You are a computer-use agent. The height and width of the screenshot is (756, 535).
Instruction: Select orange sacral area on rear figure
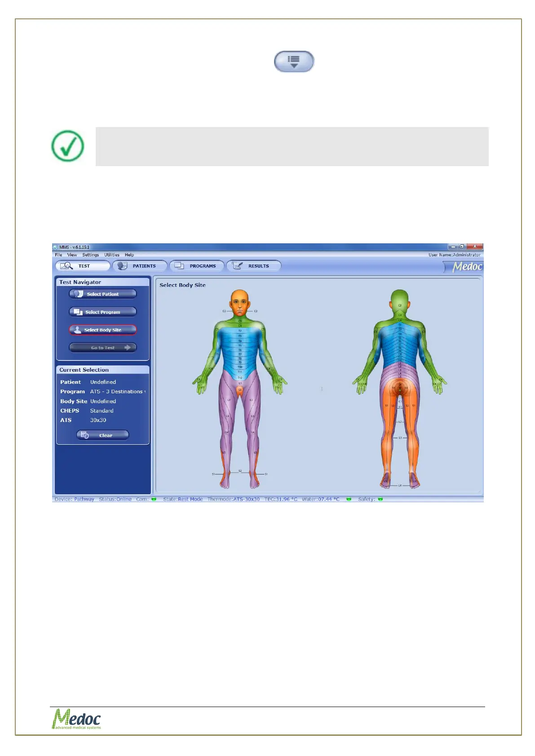tap(400, 388)
